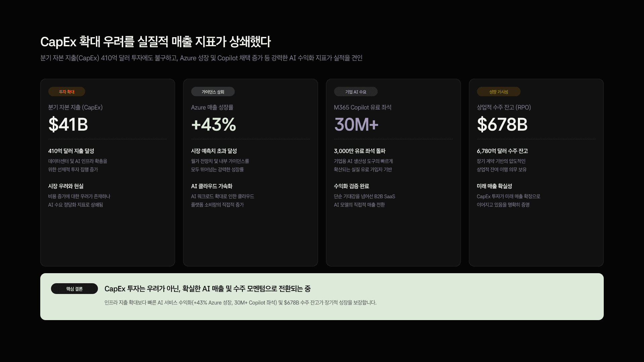Viewport: 644px width, 362px height.
Task: Click the line '단순 기대감을 넘어선 B2B SaaS'
Action: (x=365, y=196)
